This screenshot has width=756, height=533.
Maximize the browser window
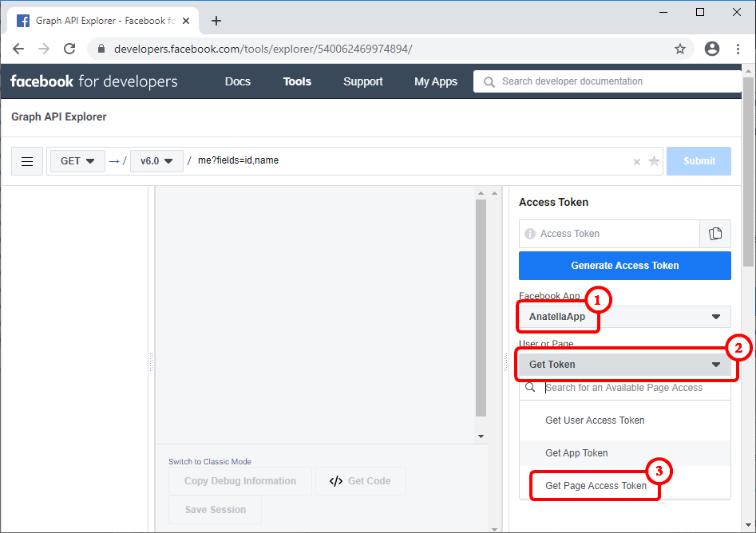(x=700, y=12)
